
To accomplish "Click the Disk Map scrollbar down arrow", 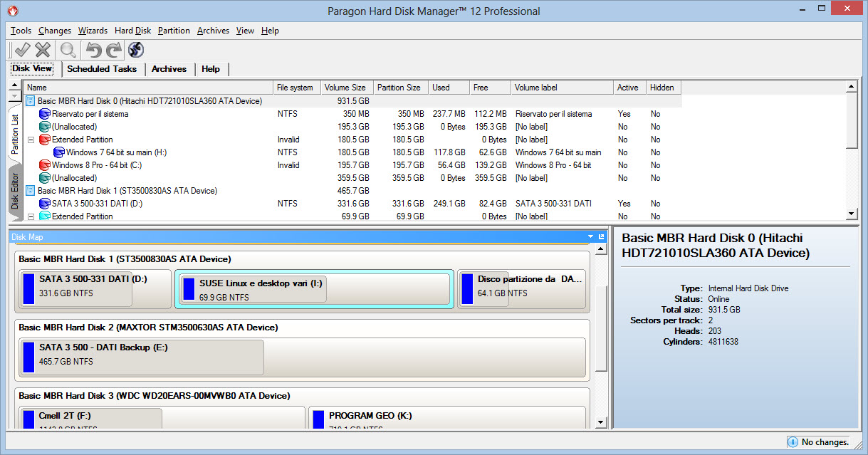I will coord(602,423).
